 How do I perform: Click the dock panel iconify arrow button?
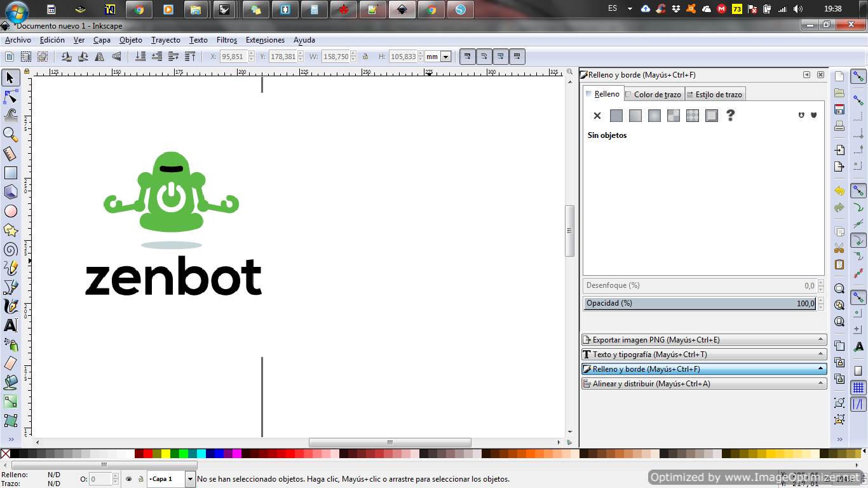(x=806, y=75)
